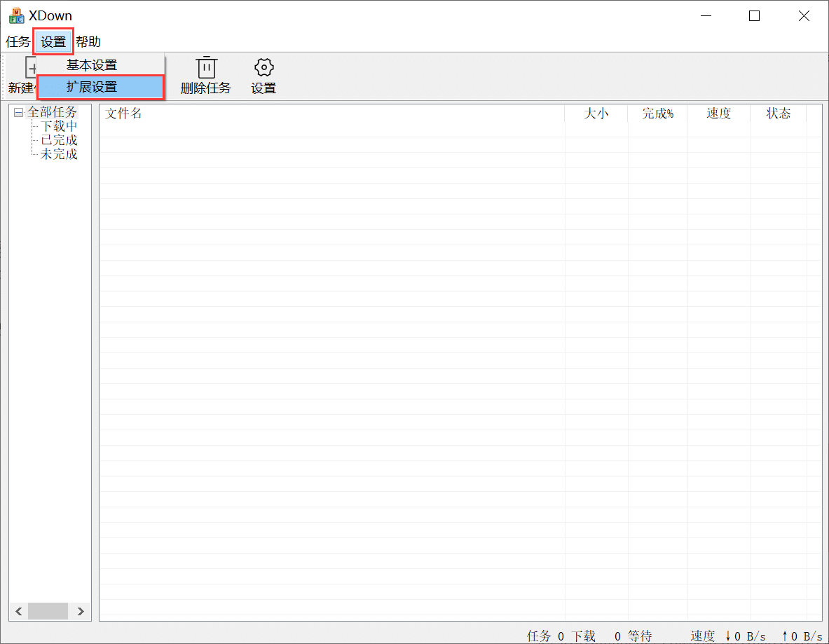Click the 文件名 column header
Viewport: 829px width, 644px height.
tap(123, 113)
